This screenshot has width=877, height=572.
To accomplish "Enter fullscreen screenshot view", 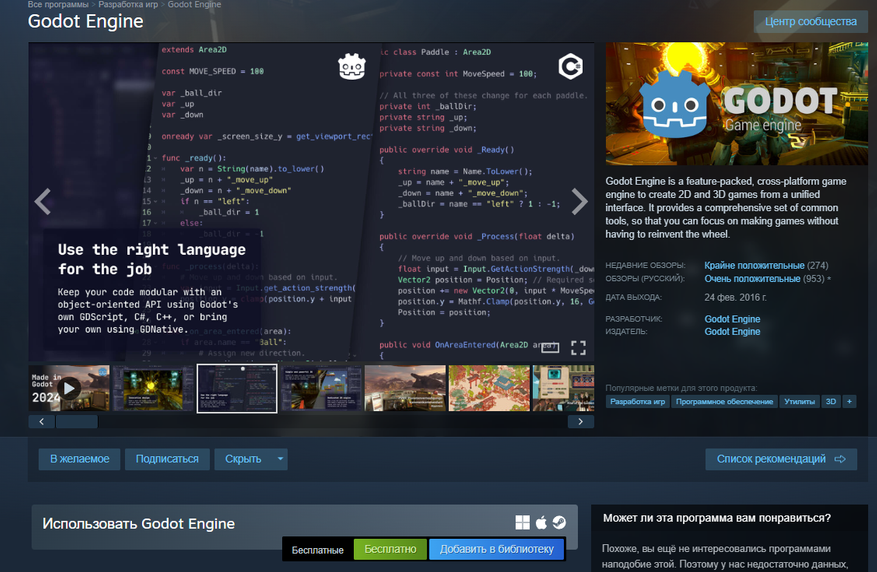I will (x=578, y=348).
